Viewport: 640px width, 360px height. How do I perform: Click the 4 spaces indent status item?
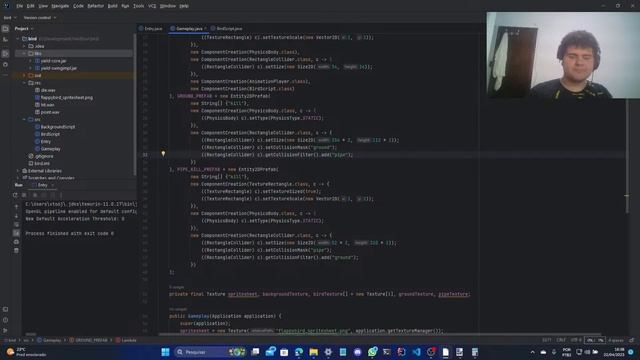point(616,340)
